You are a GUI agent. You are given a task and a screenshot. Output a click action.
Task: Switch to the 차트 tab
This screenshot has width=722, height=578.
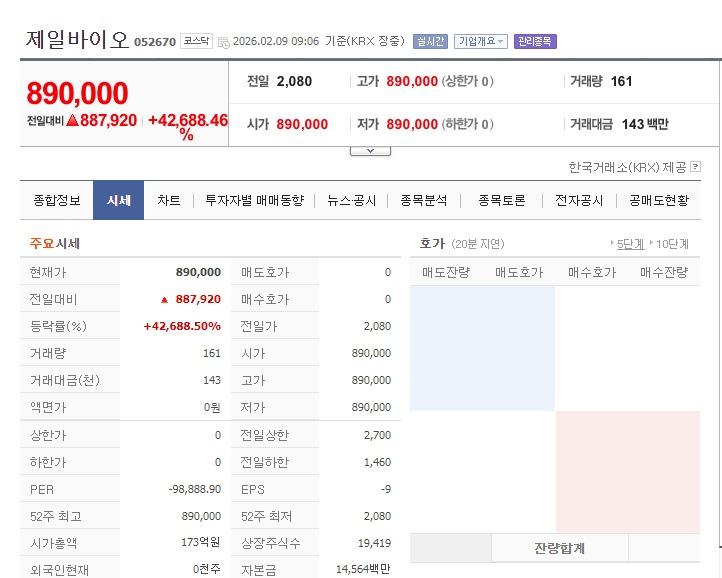pyautogui.click(x=169, y=201)
